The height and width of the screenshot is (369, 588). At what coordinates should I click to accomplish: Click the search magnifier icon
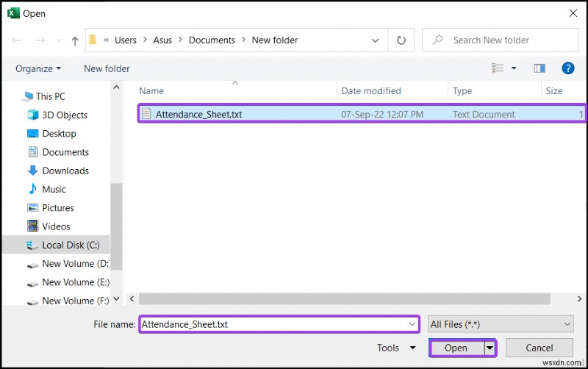point(437,40)
